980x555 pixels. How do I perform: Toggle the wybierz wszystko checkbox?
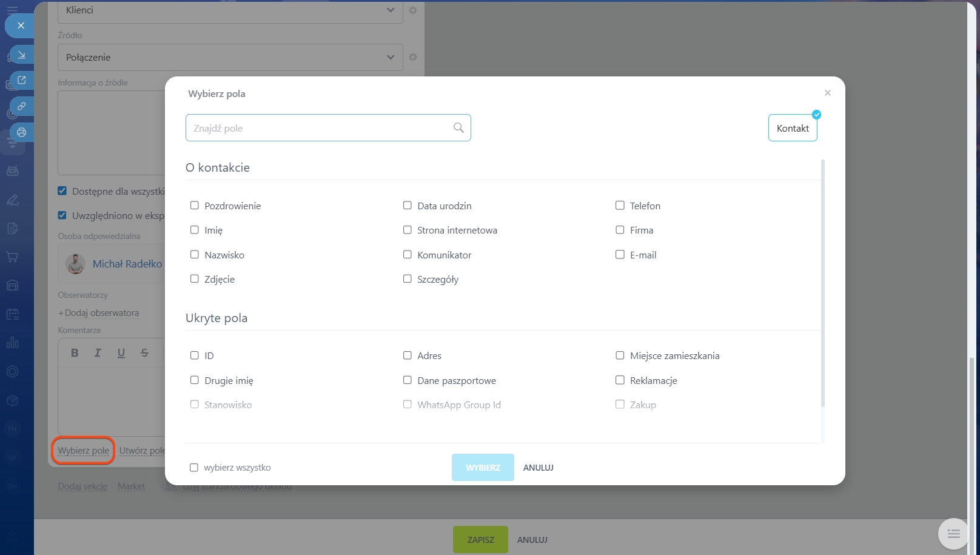(x=194, y=468)
